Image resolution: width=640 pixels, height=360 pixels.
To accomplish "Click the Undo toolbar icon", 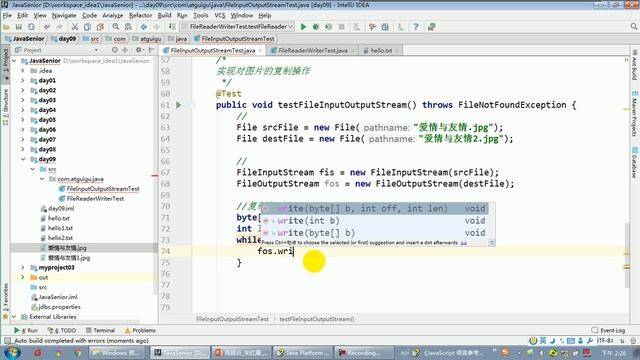I will (47, 27).
